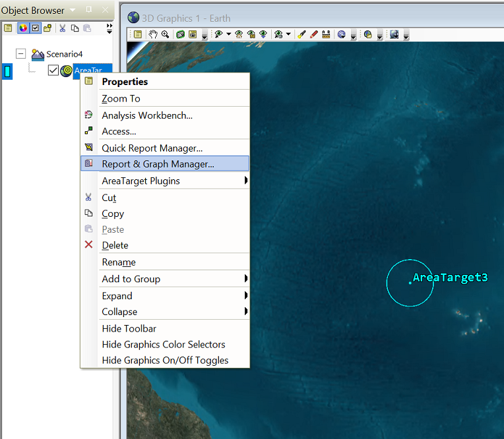Open the Add to Group submenu
504x439 pixels.
(165, 279)
